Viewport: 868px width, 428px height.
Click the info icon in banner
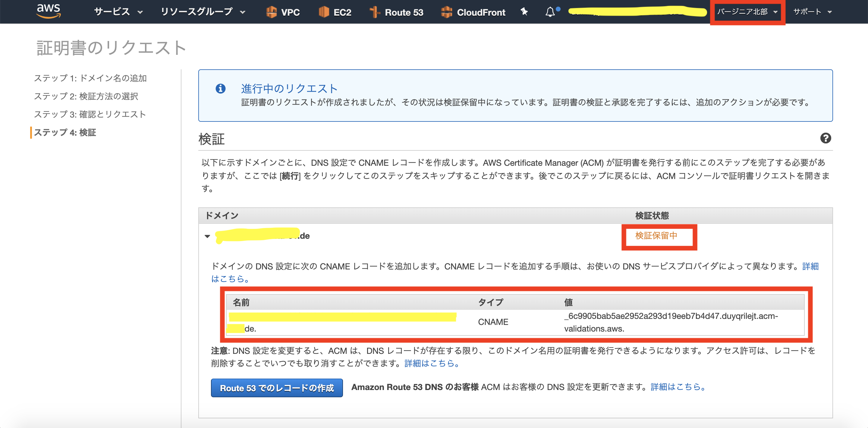[220, 89]
